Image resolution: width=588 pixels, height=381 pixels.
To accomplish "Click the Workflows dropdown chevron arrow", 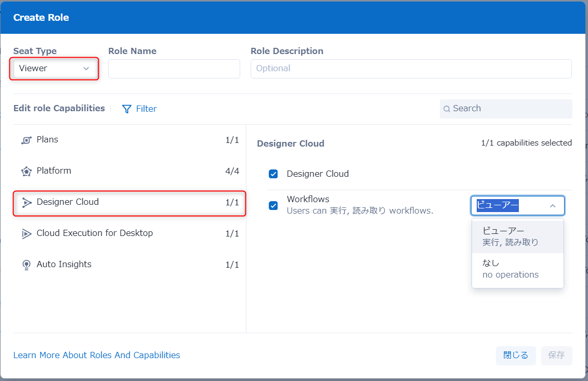I will click(x=553, y=206).
